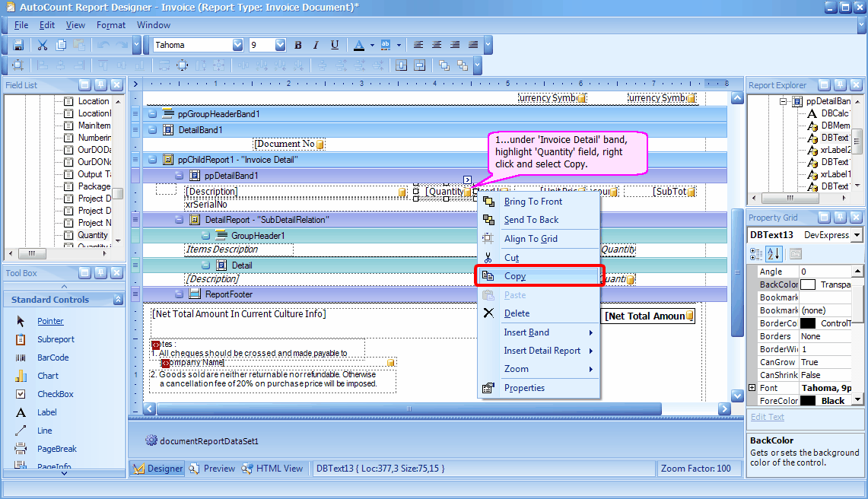This screenshot has width=868, height=499.
Task: Toggle Bold formatting button
Action: (x=297, y=45)
